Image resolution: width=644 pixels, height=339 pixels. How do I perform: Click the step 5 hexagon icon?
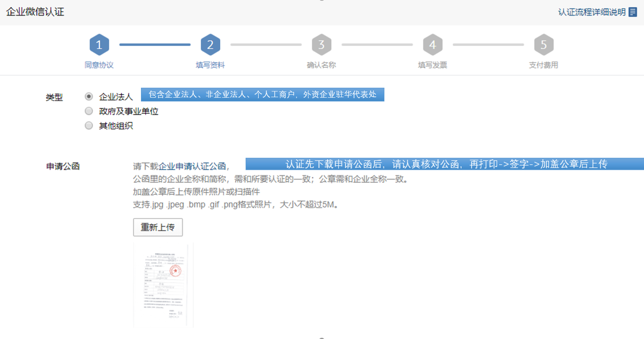[x=543, y=45]
